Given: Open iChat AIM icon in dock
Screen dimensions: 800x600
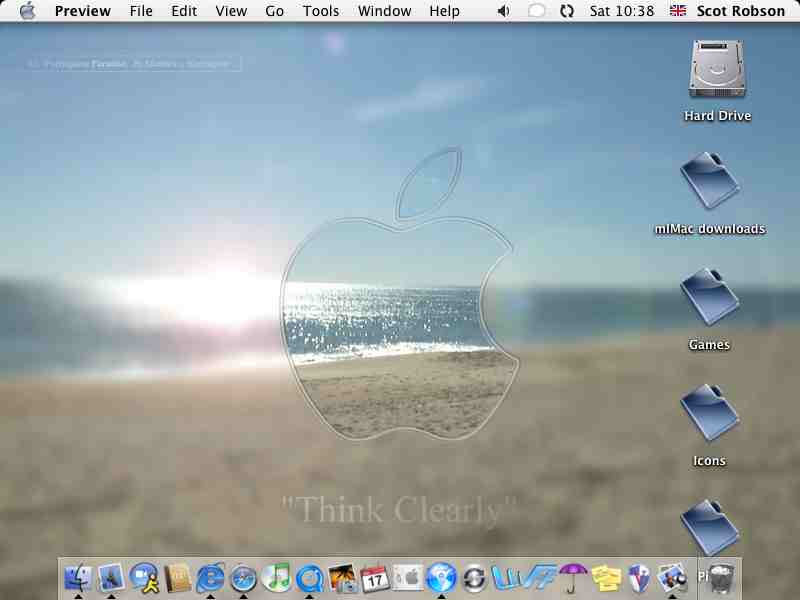Looking at the screenshot, I should click(x=144, y=578).
